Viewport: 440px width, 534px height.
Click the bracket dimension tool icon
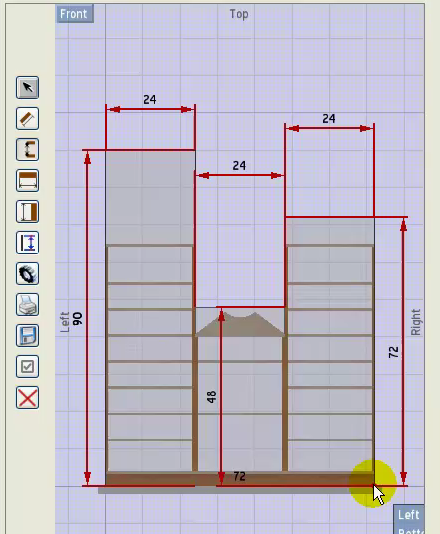tap(27, 150)
